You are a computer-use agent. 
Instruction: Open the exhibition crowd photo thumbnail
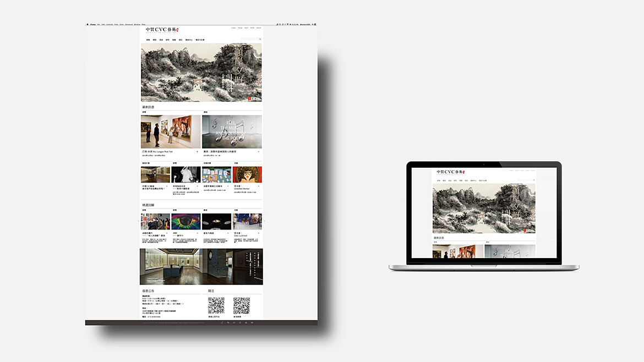(155, 222)
